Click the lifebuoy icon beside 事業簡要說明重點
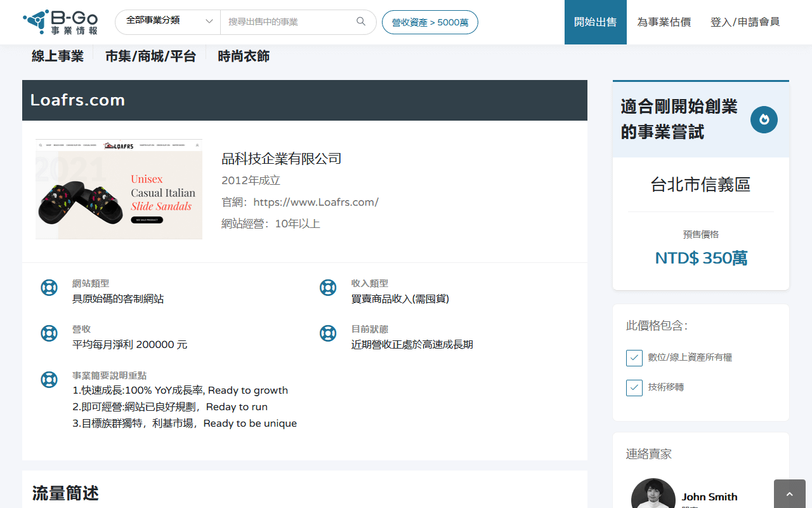812x508 pixels. point(49,380)
